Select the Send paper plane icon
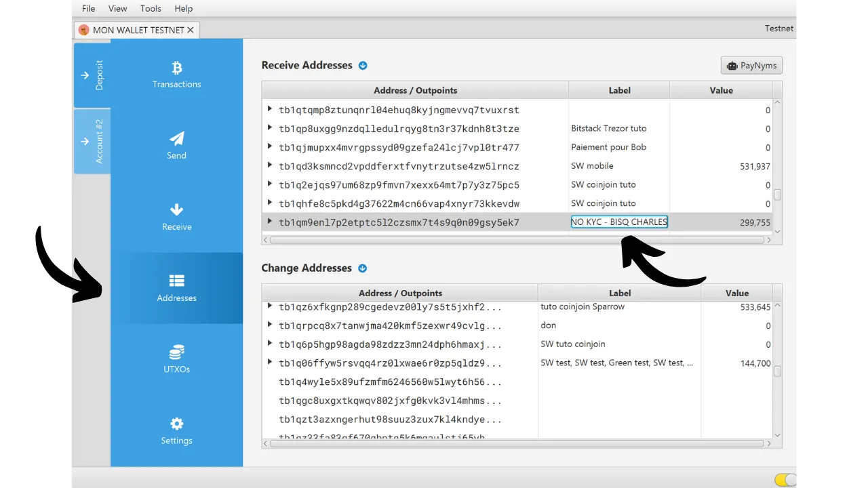868x488 pixels. 176,139
